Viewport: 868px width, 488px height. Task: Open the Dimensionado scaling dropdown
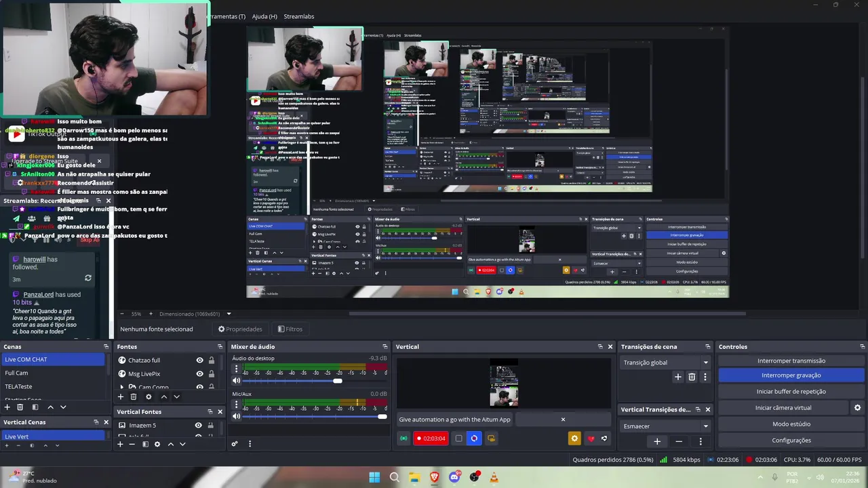tap(195, 314)
